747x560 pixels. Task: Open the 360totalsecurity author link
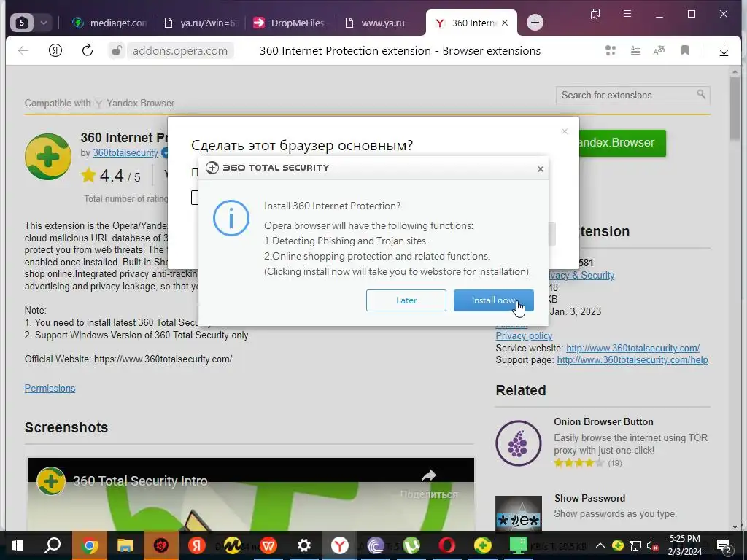coord(125,153)
